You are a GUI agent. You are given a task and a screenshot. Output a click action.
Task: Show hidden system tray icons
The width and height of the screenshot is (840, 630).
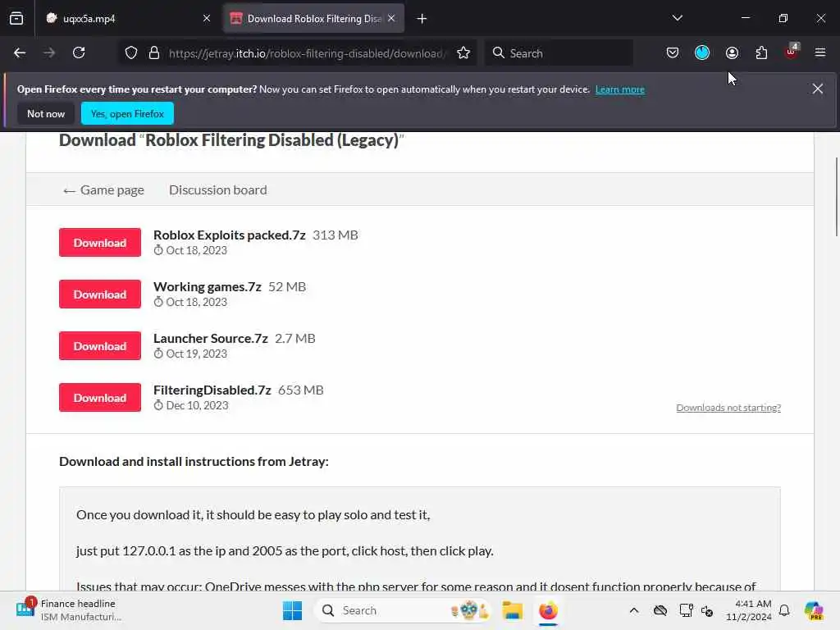pos(634,610)
